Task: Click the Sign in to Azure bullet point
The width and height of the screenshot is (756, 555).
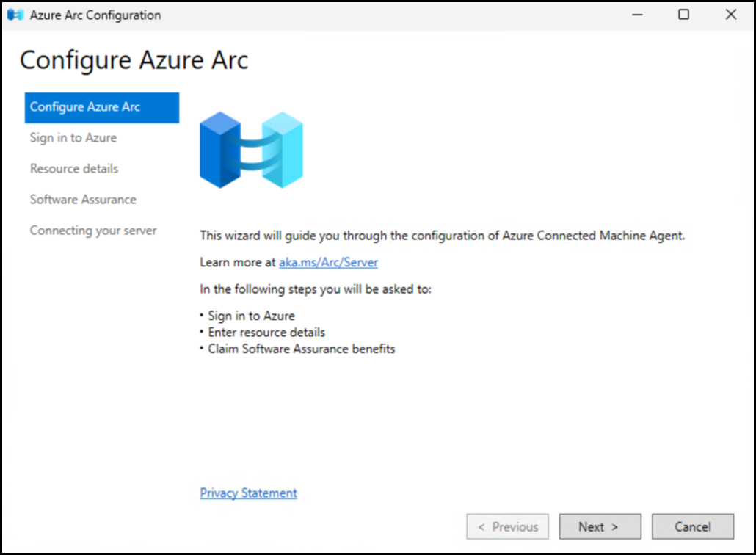Action: [251, 316]
